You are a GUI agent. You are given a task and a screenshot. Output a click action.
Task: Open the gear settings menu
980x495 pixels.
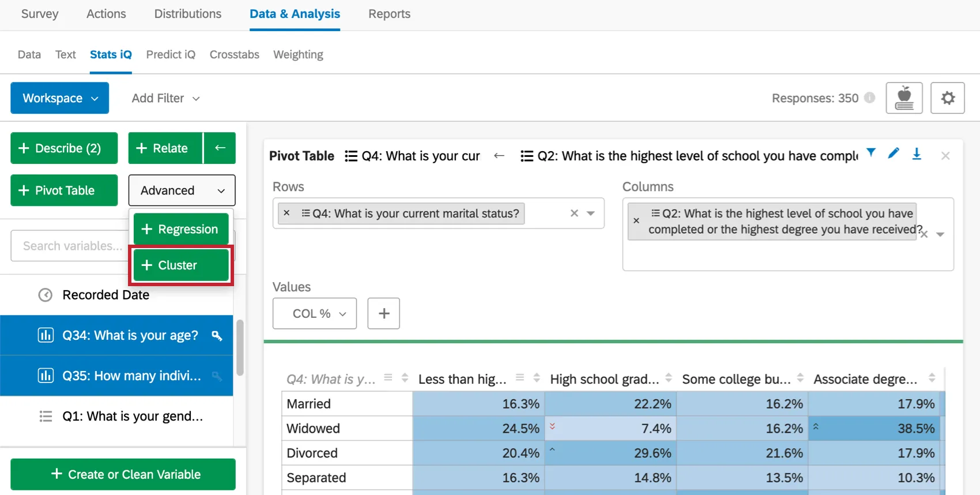coord(947,98)
